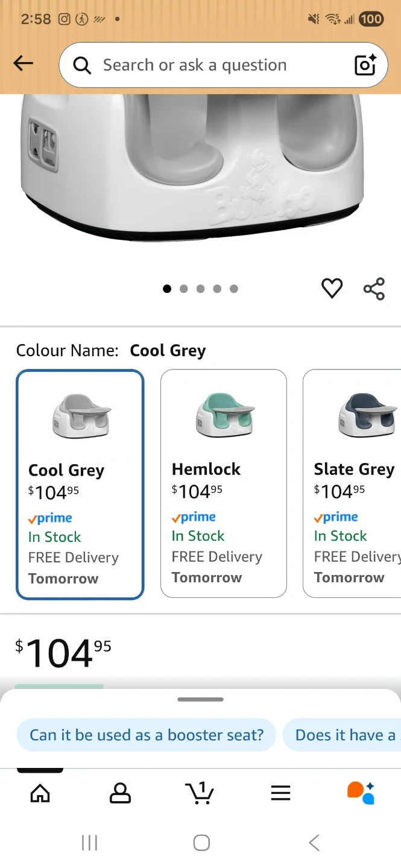Tap the back arrow icon
Screen dimensions: 401x868
pos(24,63)
